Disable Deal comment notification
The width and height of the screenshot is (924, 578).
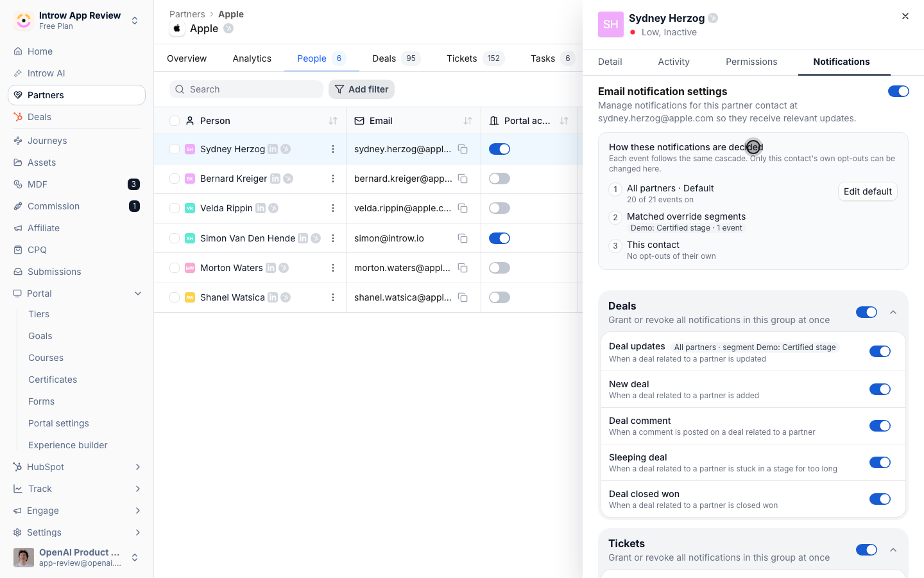tap(880, 426)
